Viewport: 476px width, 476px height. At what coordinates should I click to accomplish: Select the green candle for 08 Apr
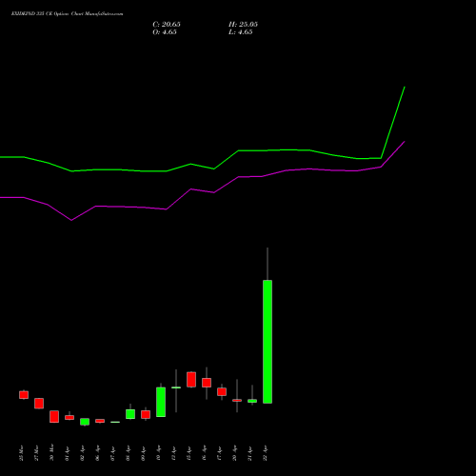pos(130,414)
